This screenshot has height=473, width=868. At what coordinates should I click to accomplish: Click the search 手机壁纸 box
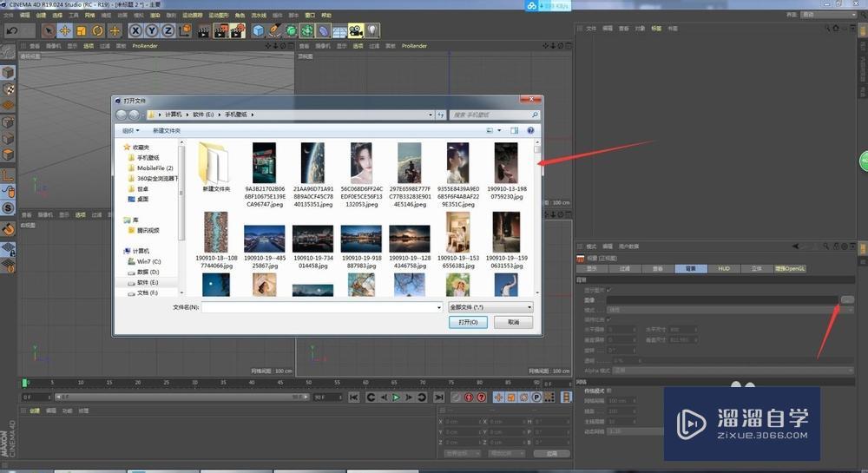[495, 115]
